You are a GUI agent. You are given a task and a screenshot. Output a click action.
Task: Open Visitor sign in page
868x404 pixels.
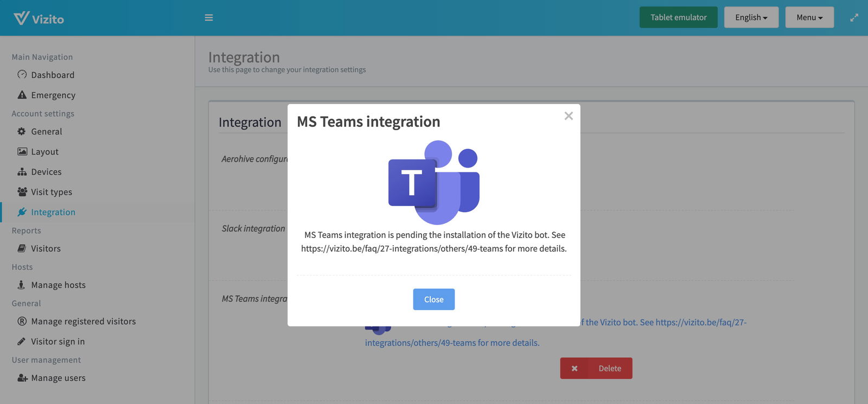(58, 342)
